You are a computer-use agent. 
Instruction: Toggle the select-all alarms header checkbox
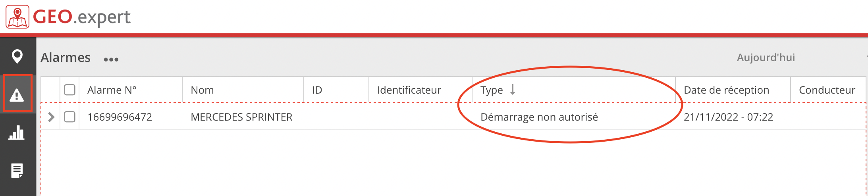[70, 90]
